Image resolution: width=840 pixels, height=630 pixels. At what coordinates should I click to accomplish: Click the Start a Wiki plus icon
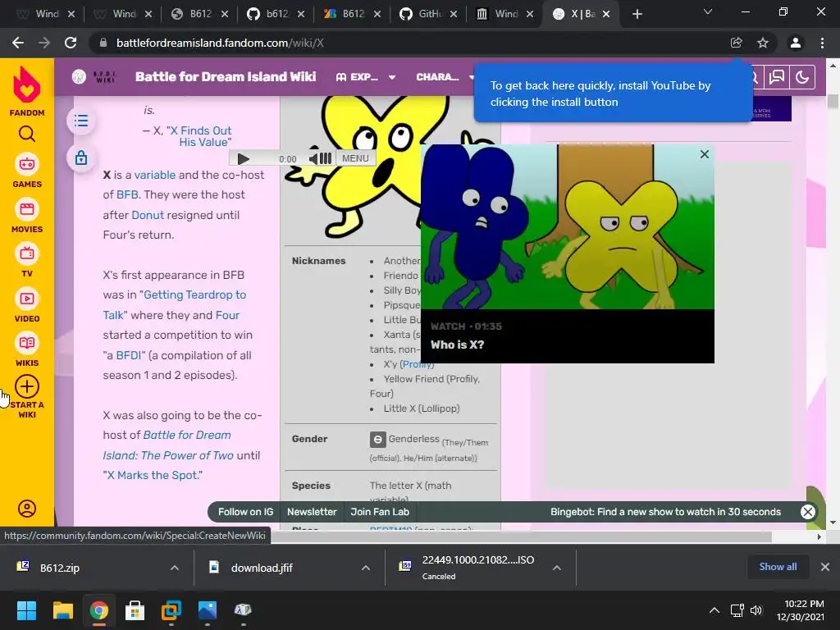(x=27, y=386)
